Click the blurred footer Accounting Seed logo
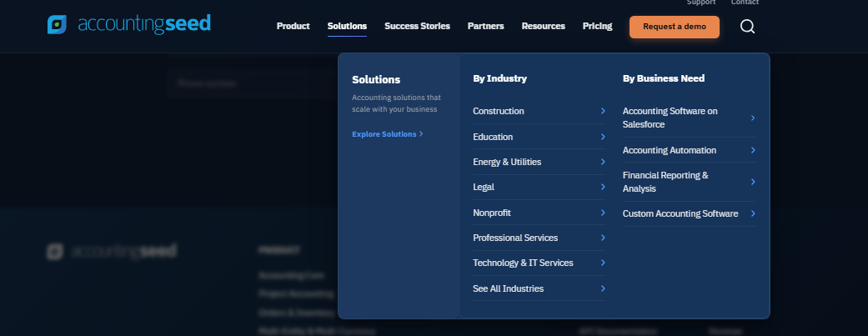868x336 pixels. [x=112, y=251]
